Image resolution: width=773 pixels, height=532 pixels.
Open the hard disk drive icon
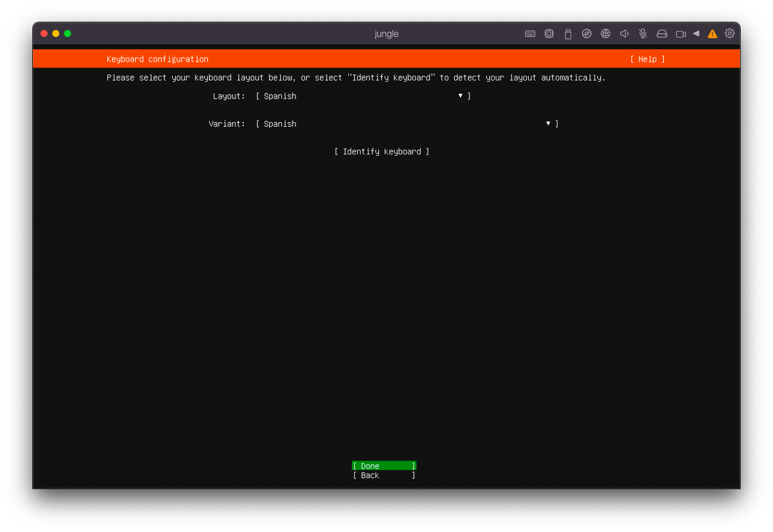pos(661,34)
